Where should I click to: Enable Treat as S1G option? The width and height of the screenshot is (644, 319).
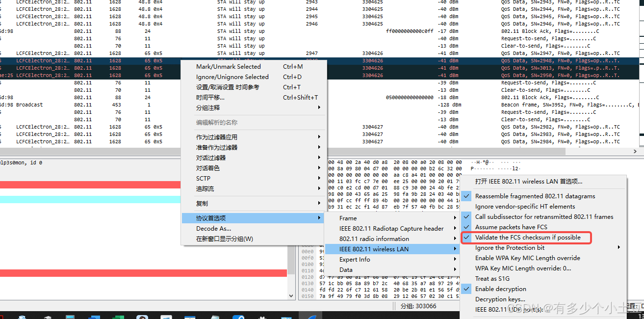tap(543, 279)
